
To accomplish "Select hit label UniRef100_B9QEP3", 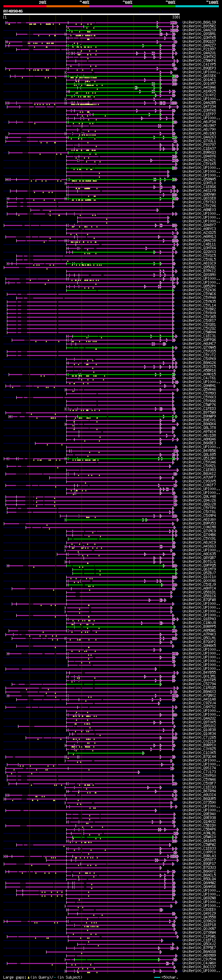I will click(199, 68).
